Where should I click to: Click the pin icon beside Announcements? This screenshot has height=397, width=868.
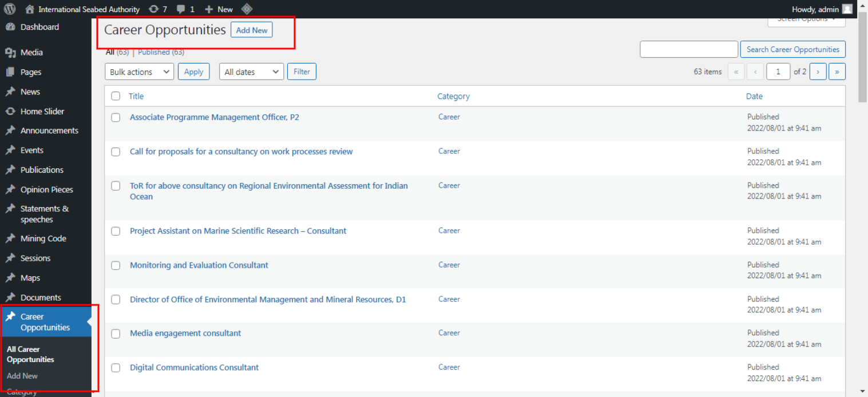coord(10,130)
